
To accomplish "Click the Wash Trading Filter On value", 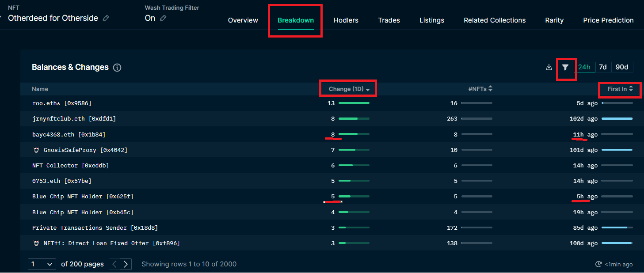I will click(150, 18).
